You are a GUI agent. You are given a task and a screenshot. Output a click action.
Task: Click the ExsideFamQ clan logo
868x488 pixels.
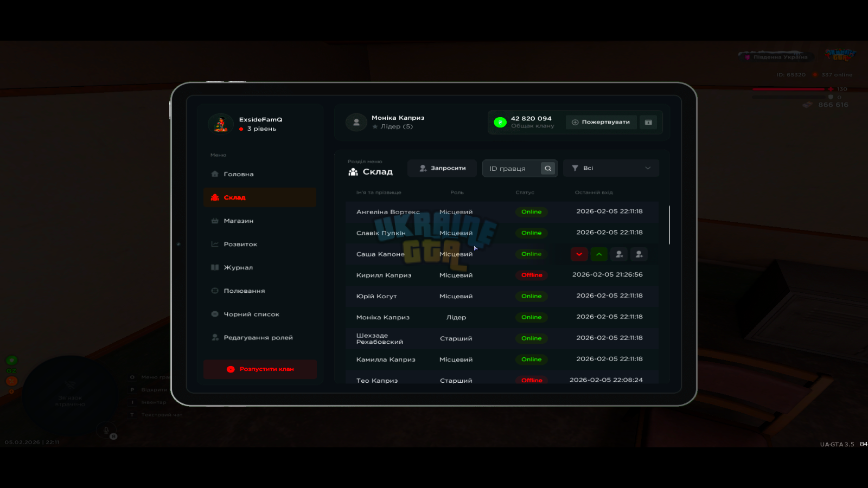(x=221, y=124)
